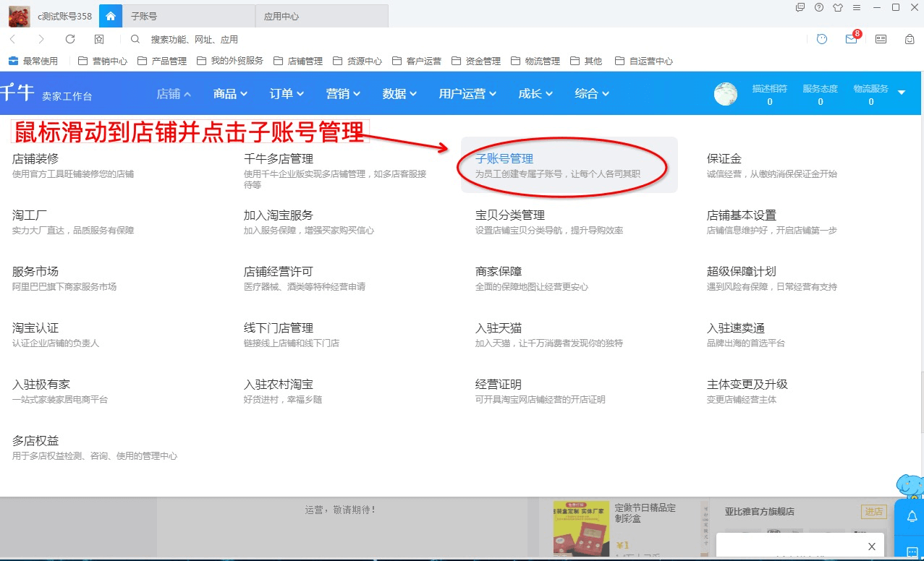Viewport: 924px width, 561px height.
Task: Open the 服务市场 link
Action: point(35,272)
